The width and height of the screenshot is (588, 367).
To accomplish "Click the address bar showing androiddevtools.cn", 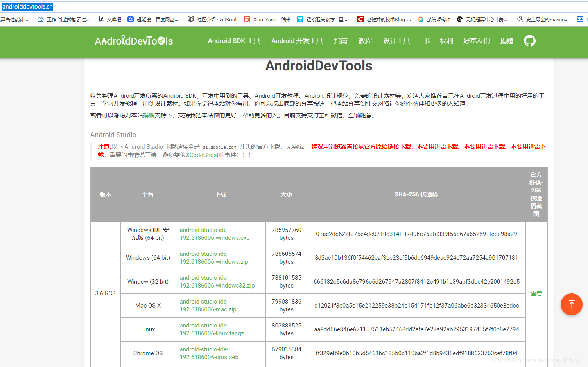I will 27,7.
